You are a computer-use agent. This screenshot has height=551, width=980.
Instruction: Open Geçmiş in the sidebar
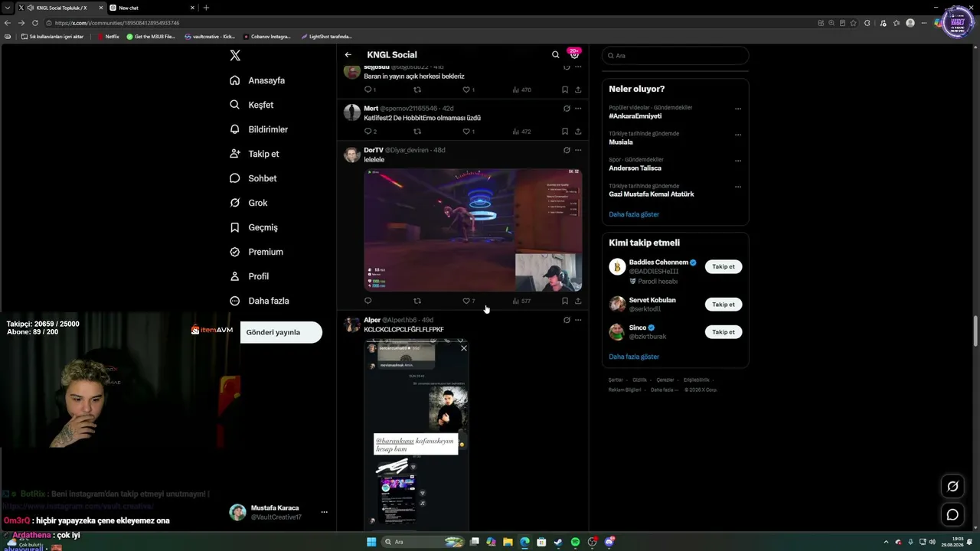click(253, 227)
